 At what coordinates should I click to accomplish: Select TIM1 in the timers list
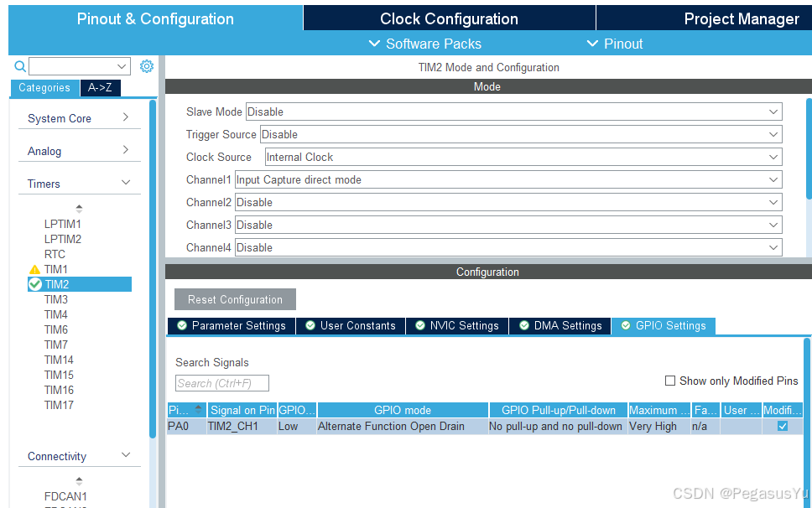click(x=56, y=269)
